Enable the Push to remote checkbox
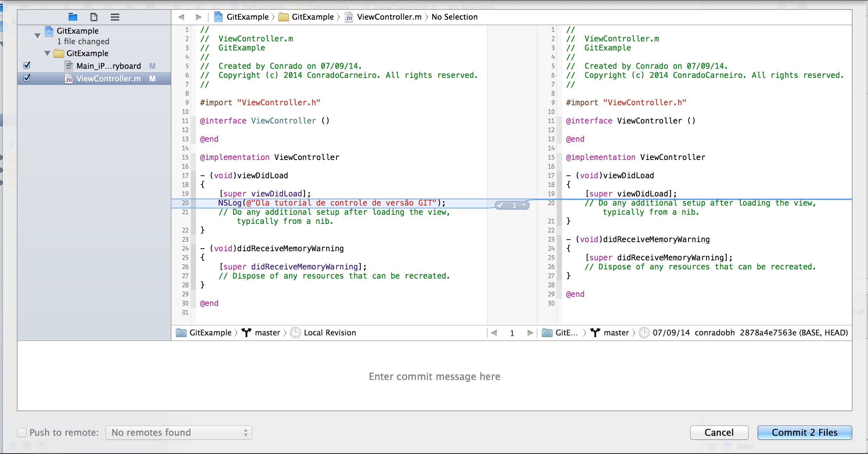The image size is (868, 454). tap(22, 432)
